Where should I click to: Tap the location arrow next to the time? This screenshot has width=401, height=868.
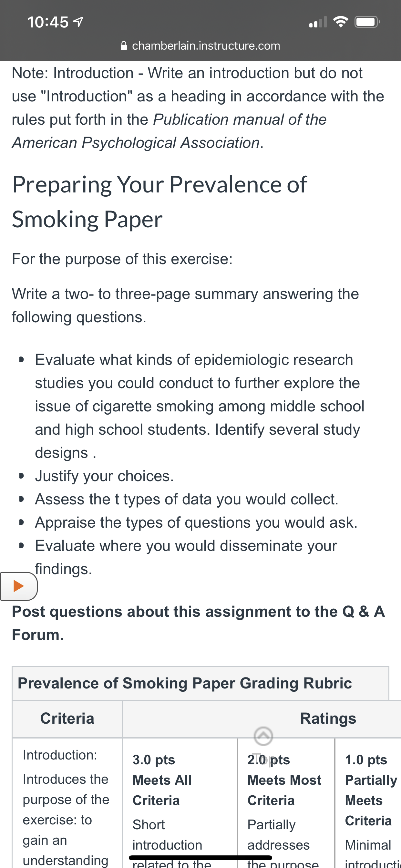point(78,22)
